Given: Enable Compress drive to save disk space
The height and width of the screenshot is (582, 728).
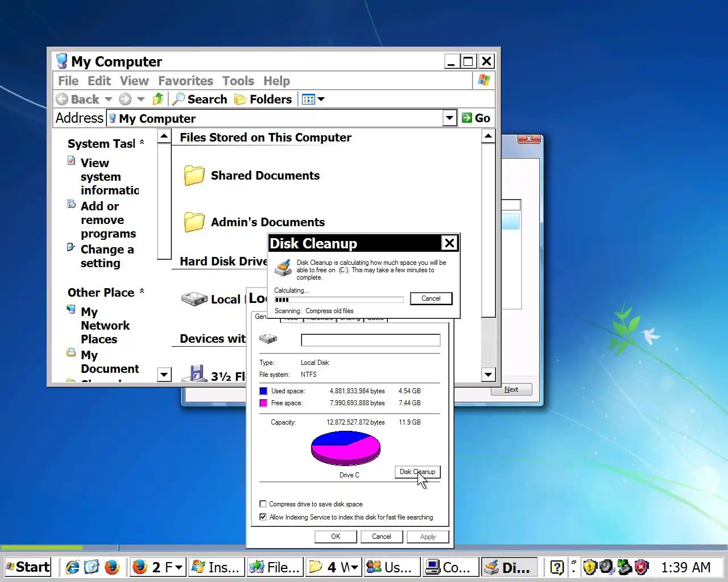Looking at the screenshot, I should pyautogui.click(x=263, y=504).
